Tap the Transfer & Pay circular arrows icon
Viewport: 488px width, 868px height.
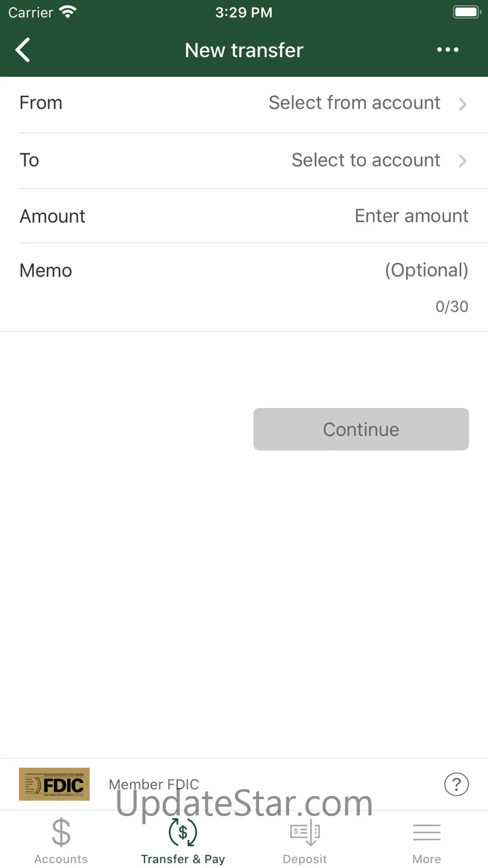(x=183, y=832)
